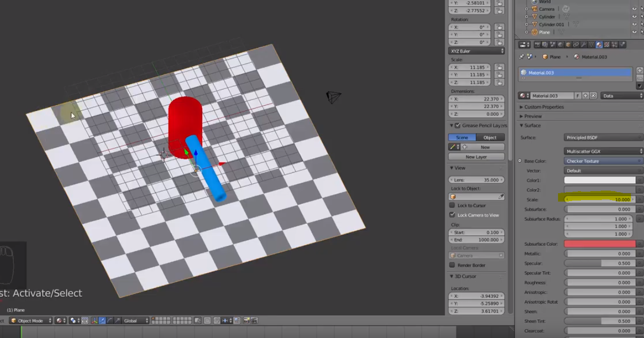The height and width of the screenshot is (338, 644).
Task: Click the Color1 white swatch
Action: [600, 180]
